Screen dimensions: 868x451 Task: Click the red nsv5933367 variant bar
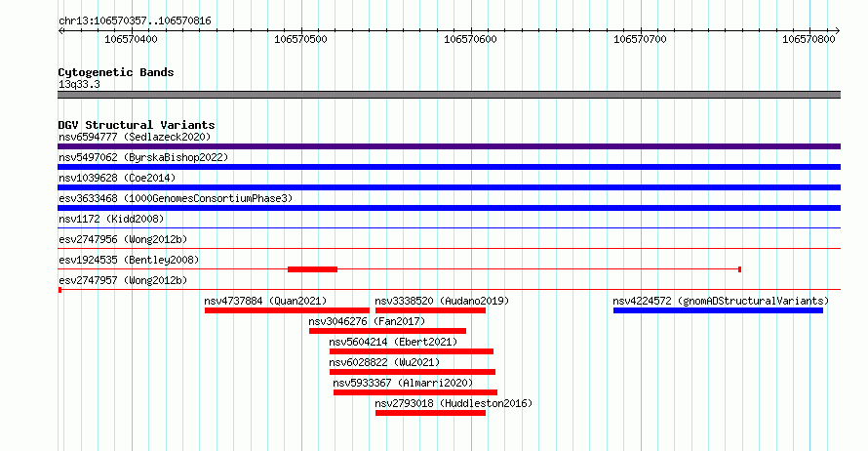coord(415,392)
